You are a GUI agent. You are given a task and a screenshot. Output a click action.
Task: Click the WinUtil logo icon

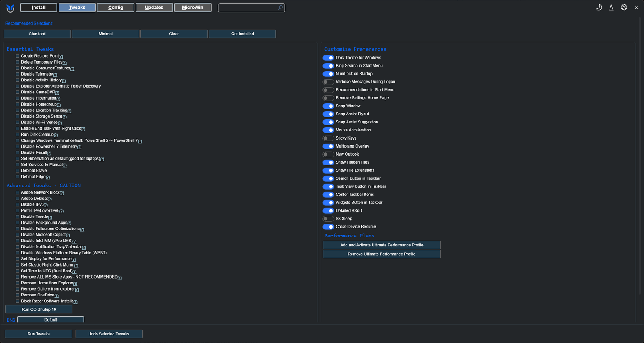10,8
